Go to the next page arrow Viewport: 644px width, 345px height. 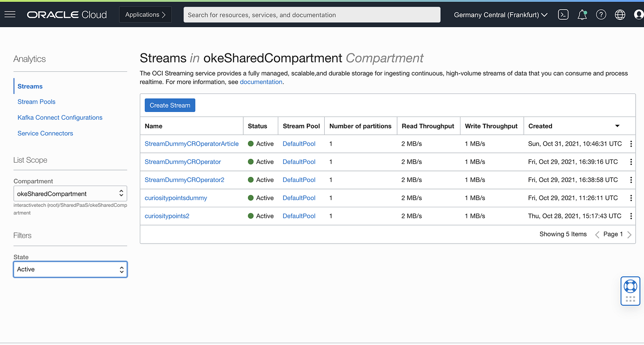629,234
